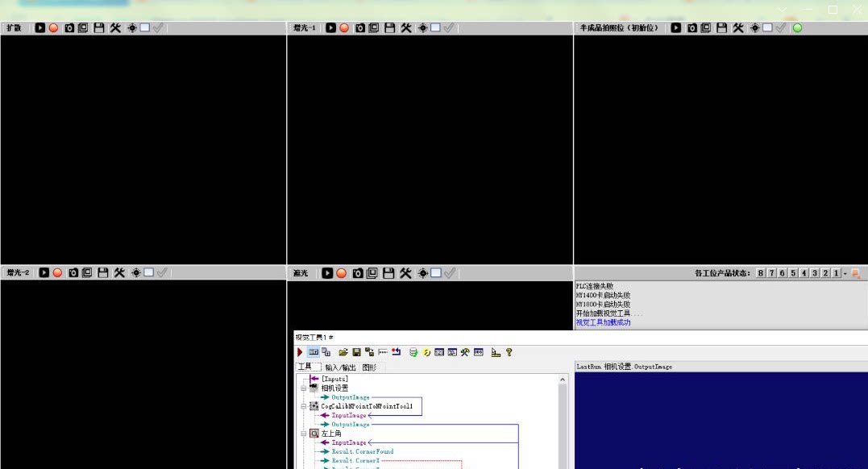Collapse the 相机设置 tree node
The image size is (868, 469).
pos(303,388)
